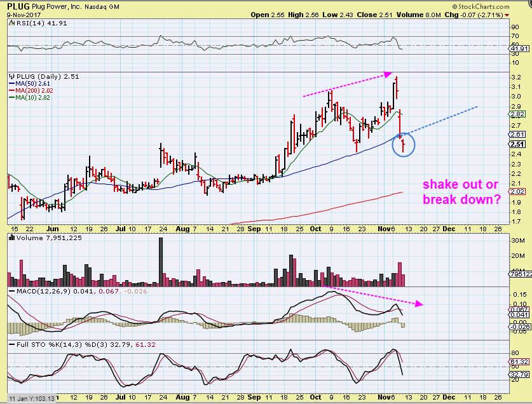Click the tall late-July volume spike bar
Viewport: 532px width, 404px height.
tap(161, 262)
